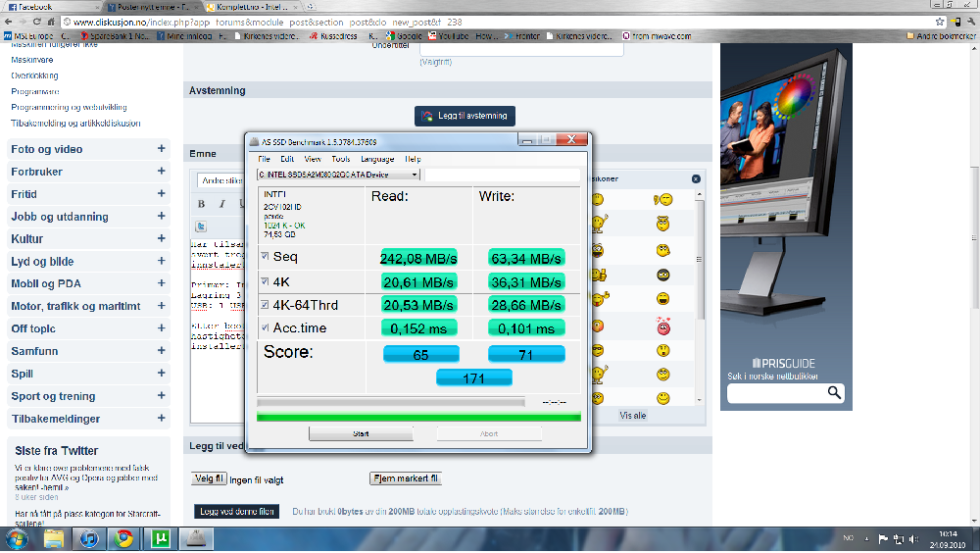Insert the big grin smiley
The image size is (980, 553).
point(663,299)
